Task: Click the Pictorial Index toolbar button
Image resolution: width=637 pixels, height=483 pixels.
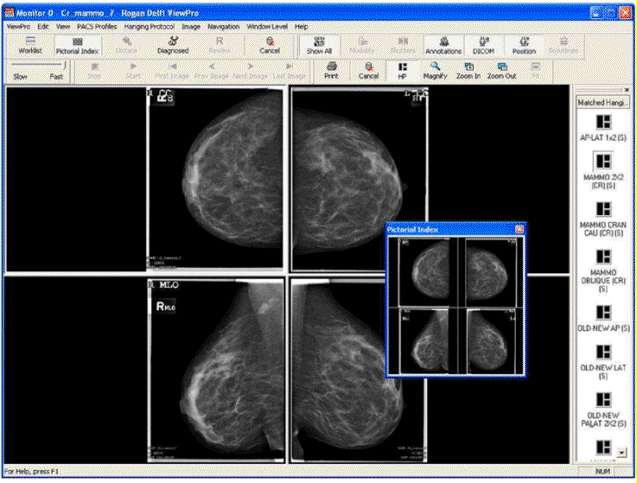Action: 76,43
